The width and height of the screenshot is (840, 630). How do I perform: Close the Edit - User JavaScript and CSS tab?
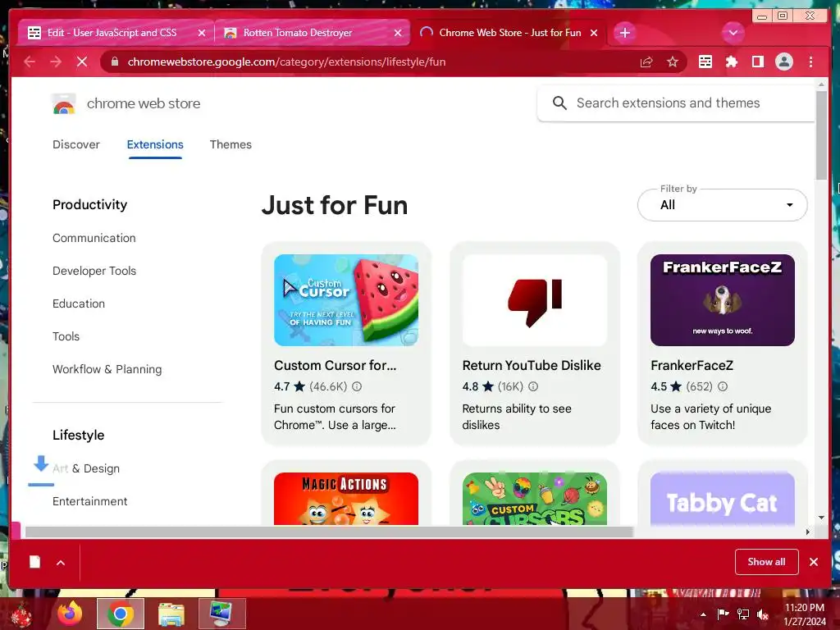tap(202, 33)
